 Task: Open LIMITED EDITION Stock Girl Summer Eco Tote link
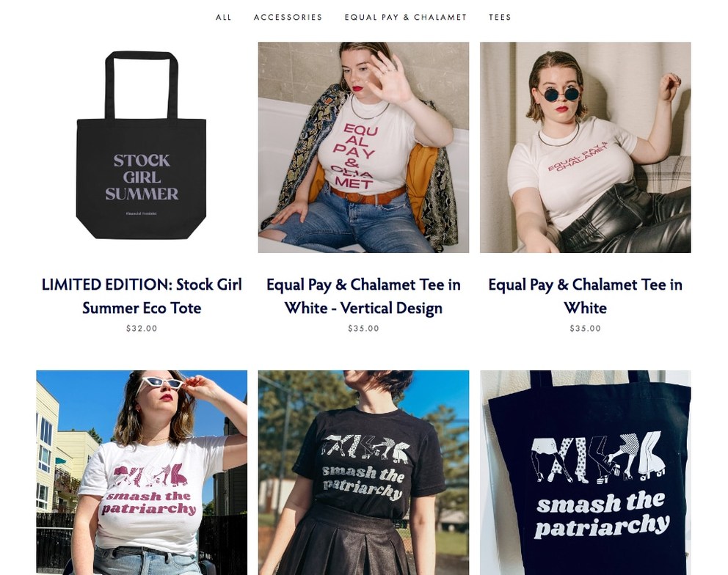[142, 296]
